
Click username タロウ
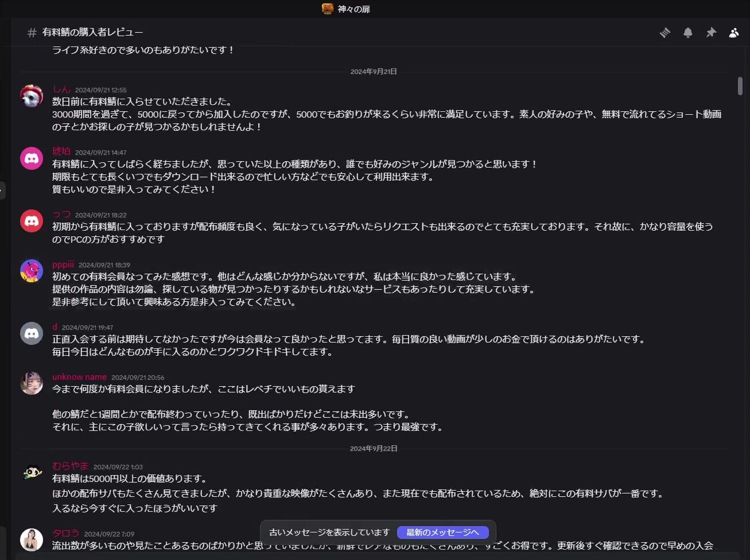point(66,533)
